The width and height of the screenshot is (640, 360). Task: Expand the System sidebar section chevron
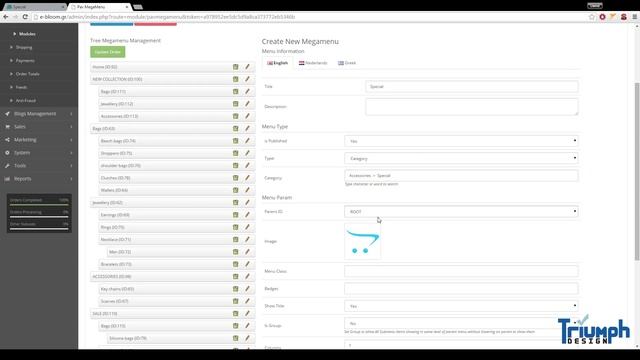pos(71,153)
